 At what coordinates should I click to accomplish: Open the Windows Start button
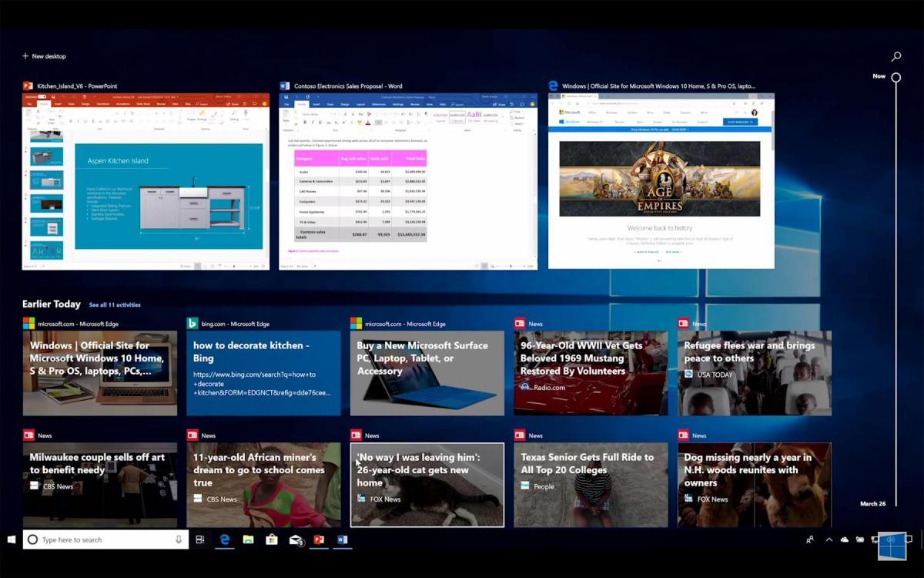click(x=12, y=539)
